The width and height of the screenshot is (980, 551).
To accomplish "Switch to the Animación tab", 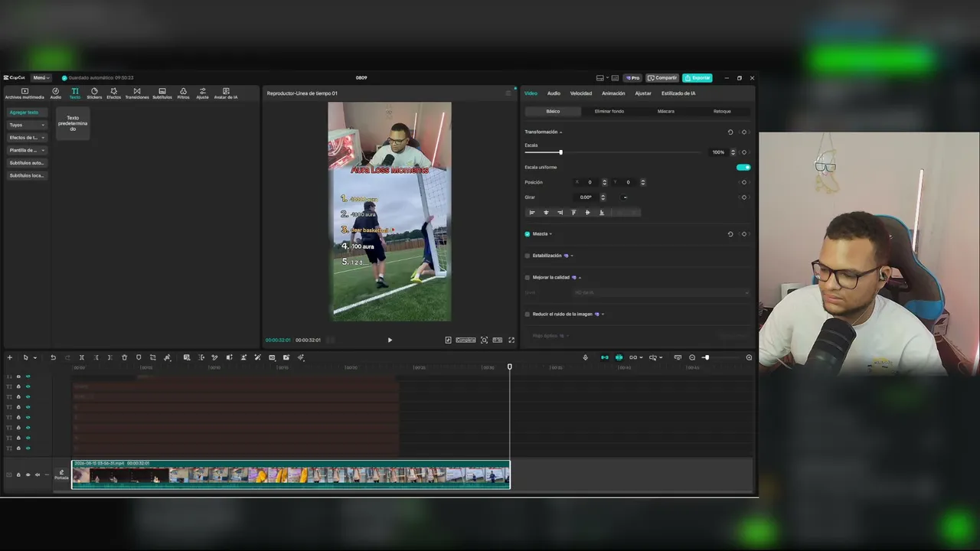I will 613,93.
